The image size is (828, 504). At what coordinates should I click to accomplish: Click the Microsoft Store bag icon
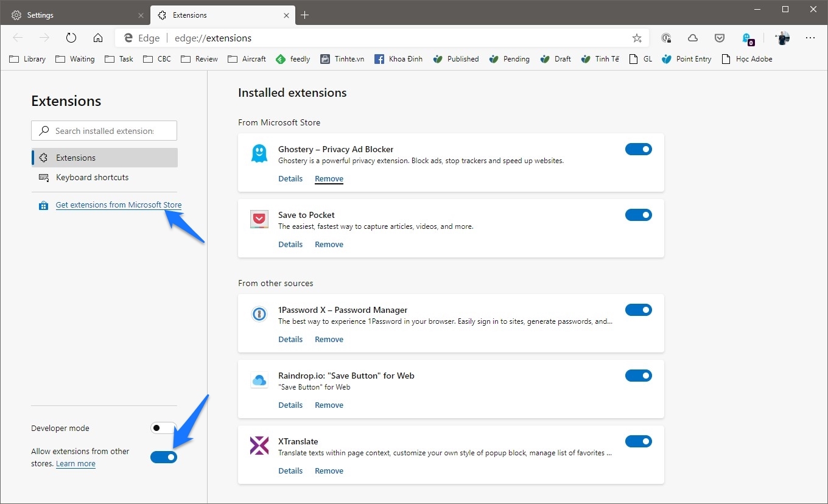pos(43,206)
